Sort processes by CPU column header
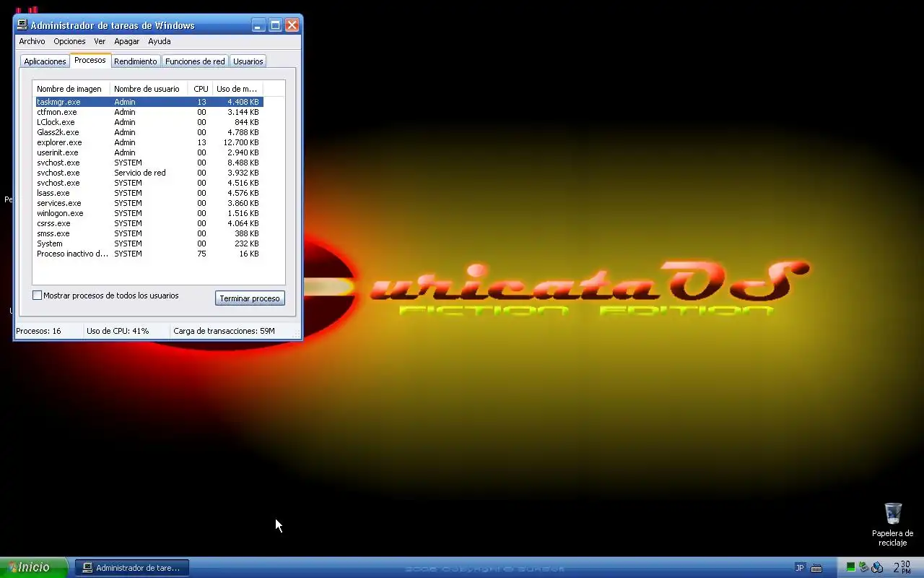924x578 pixels. point(201,89)
